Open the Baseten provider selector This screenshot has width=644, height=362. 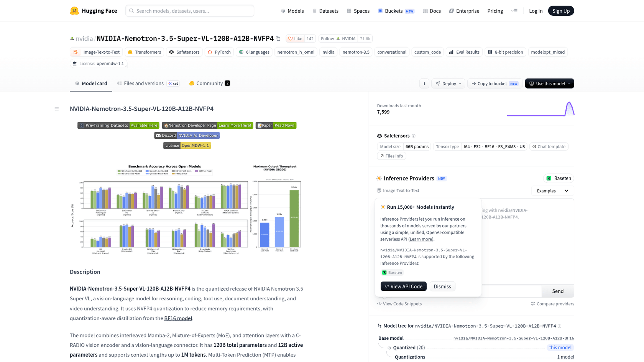coord(559,179)
